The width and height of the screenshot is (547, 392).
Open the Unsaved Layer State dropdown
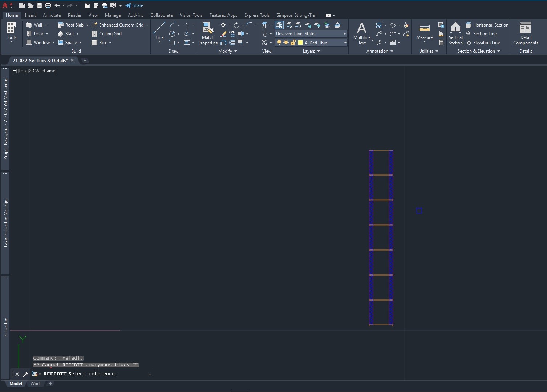[x=344, y=34]
